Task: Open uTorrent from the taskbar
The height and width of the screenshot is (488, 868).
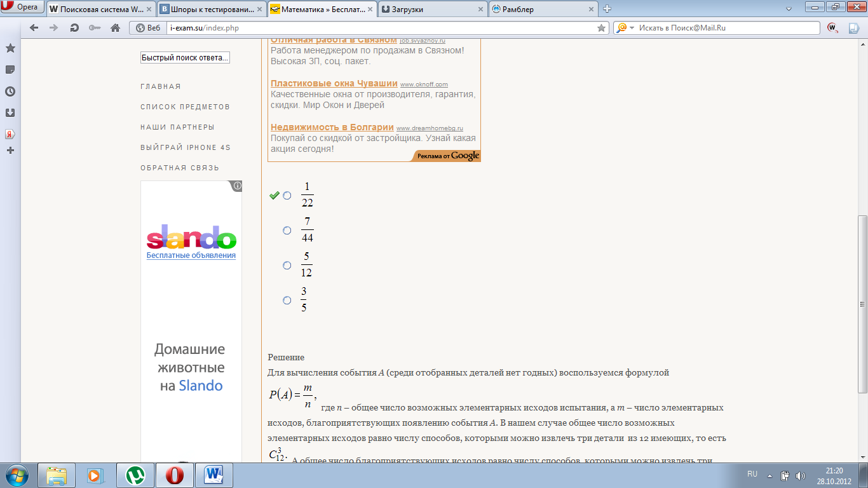Action: coord(135,475)
